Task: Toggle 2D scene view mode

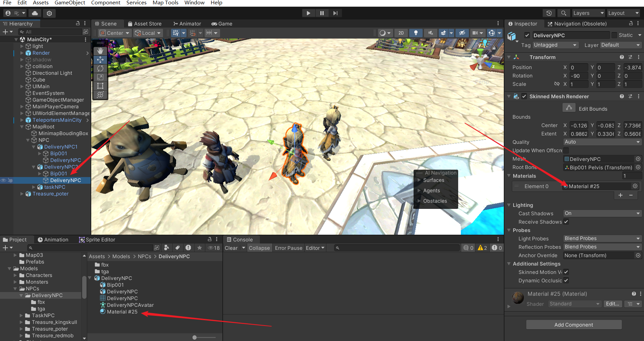Action: 401,33
